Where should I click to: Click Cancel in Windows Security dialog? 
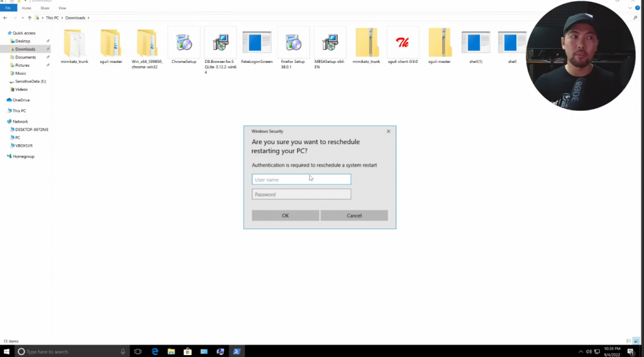tap(354, 215)
